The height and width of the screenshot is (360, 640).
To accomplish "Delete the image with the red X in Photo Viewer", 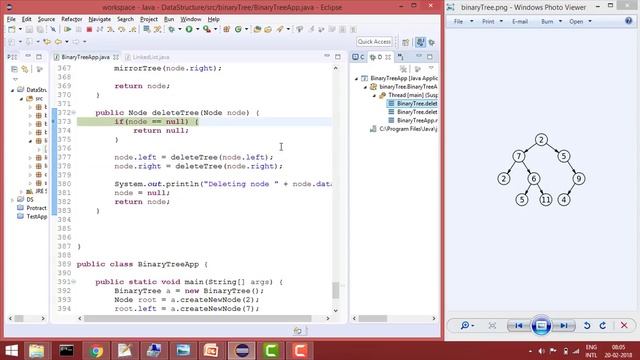I will pos(624,325).
